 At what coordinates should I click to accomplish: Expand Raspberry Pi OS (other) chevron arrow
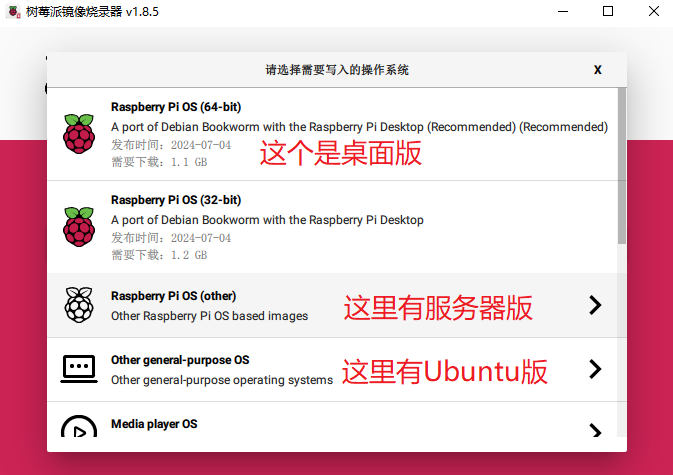(595, 305)
